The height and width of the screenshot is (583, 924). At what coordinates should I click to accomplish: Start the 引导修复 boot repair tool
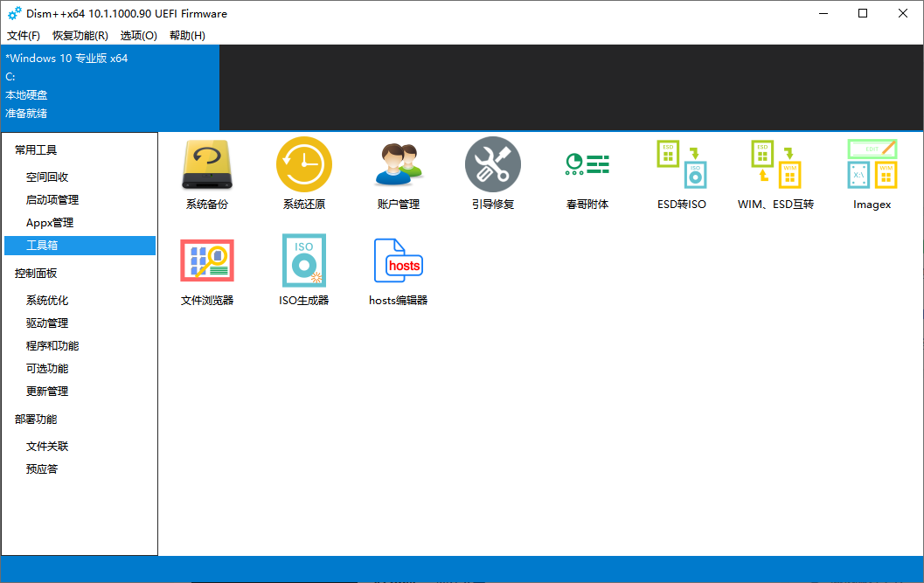[493, 175]
